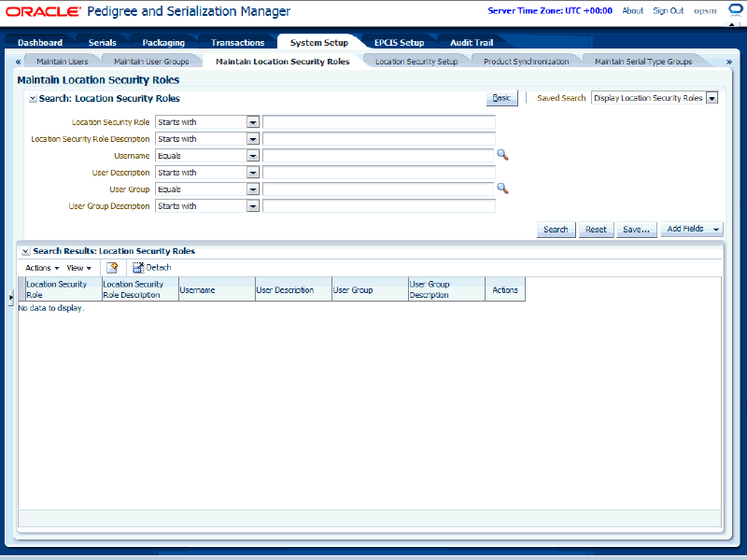Open the Location Security Setup sub-tab

coord(416,62)
